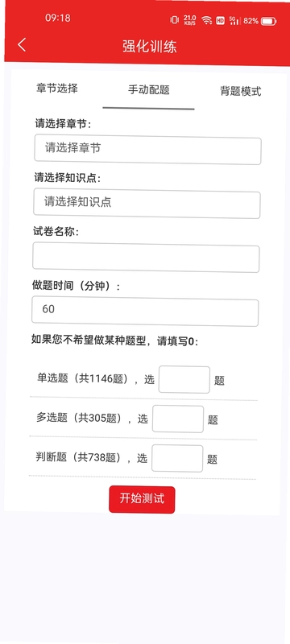Tap the vibrate mode status icon

coord(175,20)
